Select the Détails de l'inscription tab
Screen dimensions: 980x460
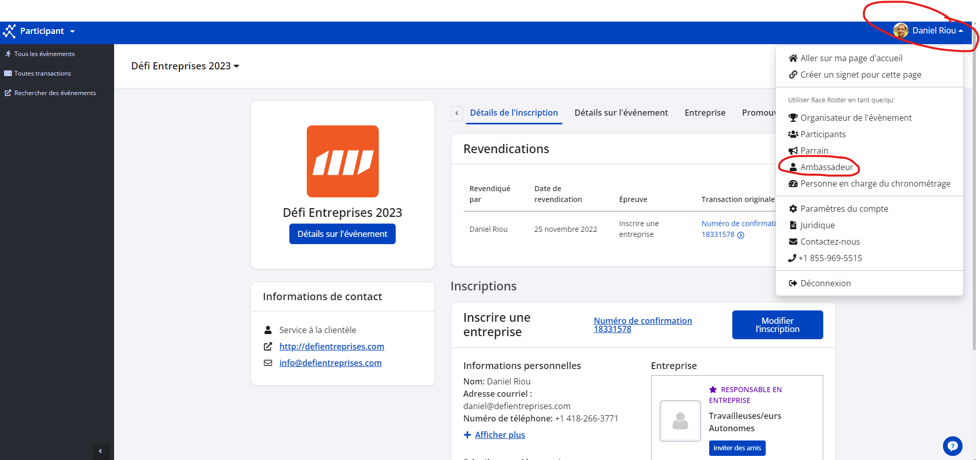pyautogui.click(x=514, y=113)
